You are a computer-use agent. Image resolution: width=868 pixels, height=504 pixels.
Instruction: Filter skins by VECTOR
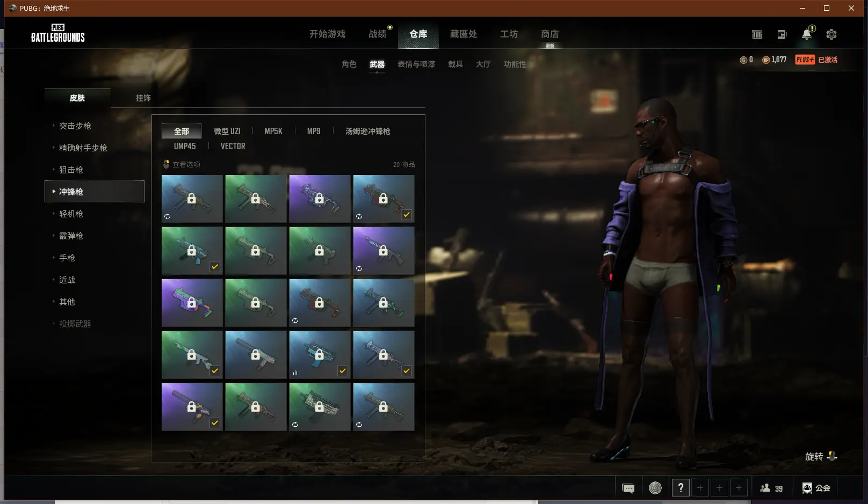(233, 146)
